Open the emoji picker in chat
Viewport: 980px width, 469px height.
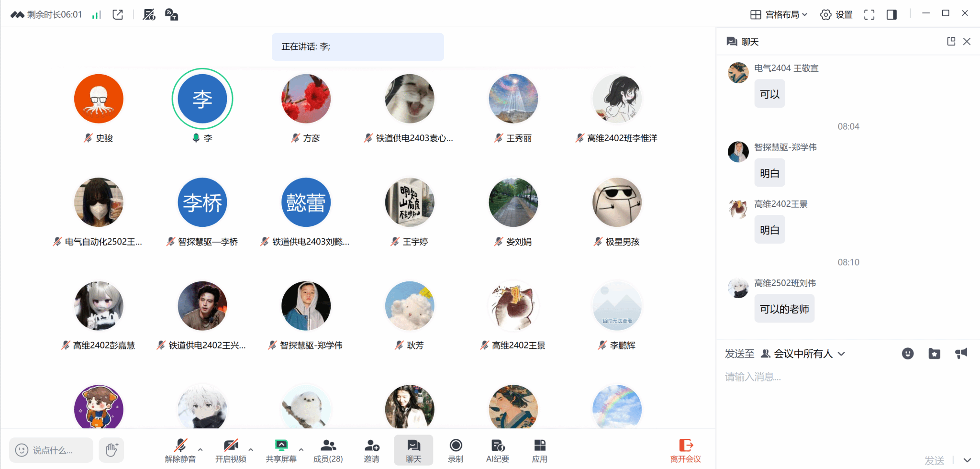pyautogui.click(x=908, y=354)
